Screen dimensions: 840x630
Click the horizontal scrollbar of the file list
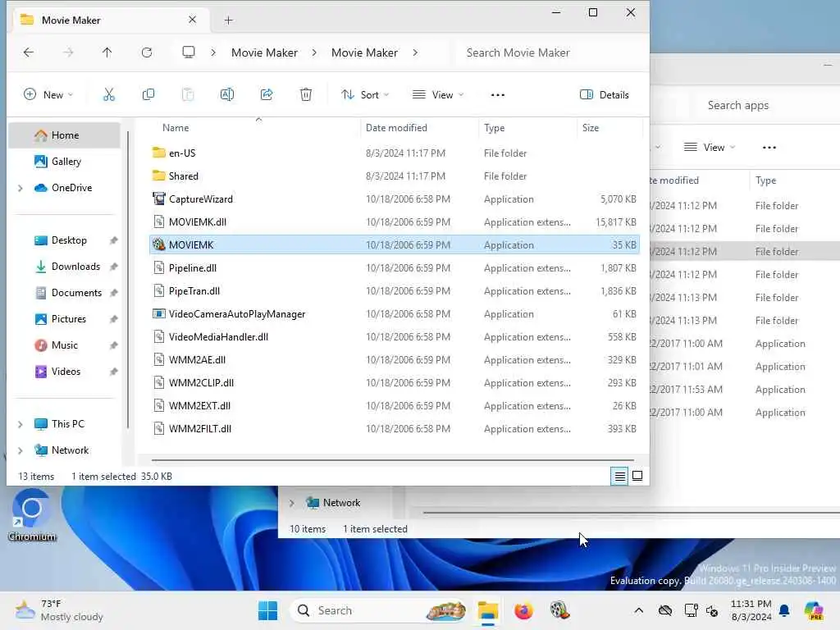pyautogui.click(x=393, y=459)
